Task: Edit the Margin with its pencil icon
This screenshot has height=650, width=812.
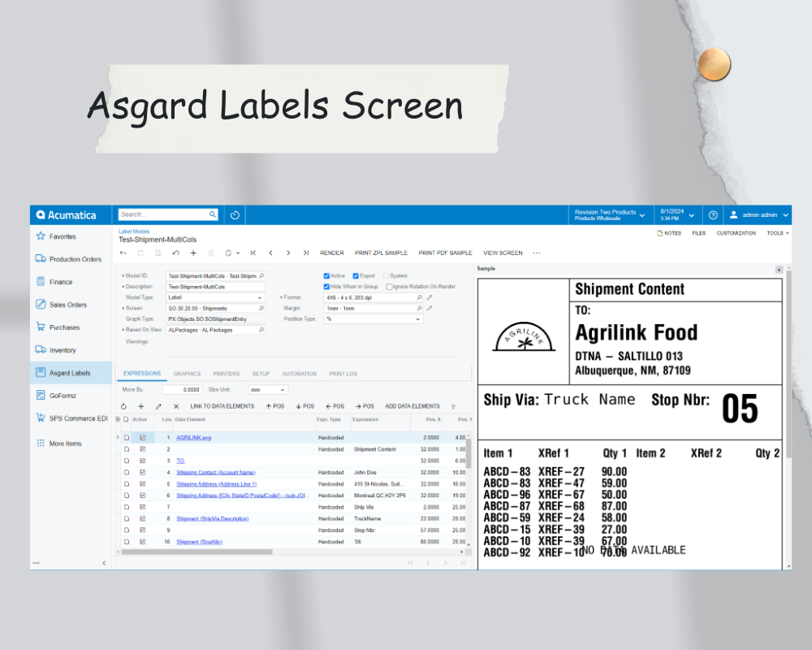Action: (430, 309)
